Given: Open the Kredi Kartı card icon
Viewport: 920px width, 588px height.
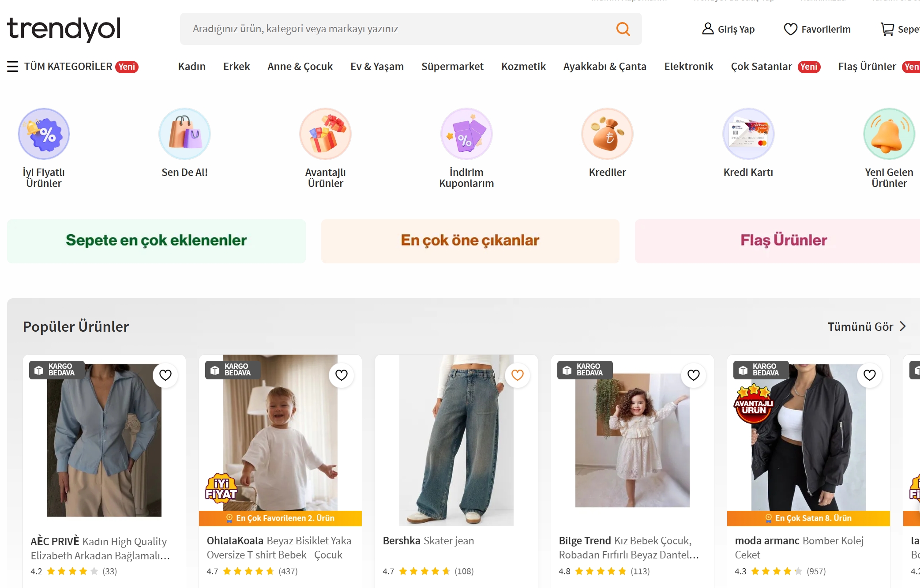Looking at the screenshot, I should [748, 134].
